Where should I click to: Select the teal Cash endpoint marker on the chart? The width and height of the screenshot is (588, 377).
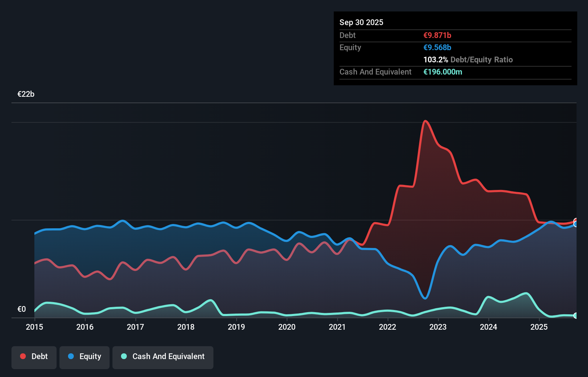pos(576,316)
